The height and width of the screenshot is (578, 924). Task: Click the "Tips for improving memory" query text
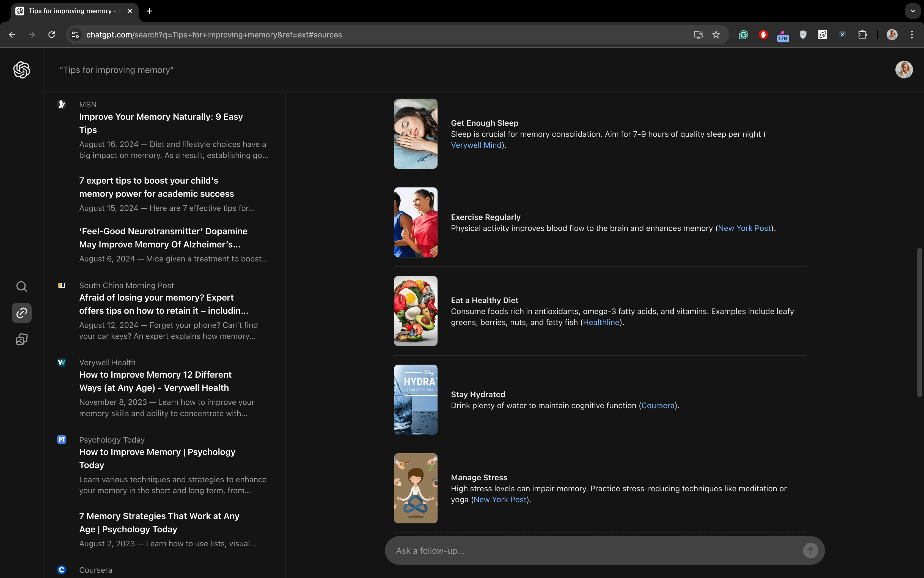[116, 70]
